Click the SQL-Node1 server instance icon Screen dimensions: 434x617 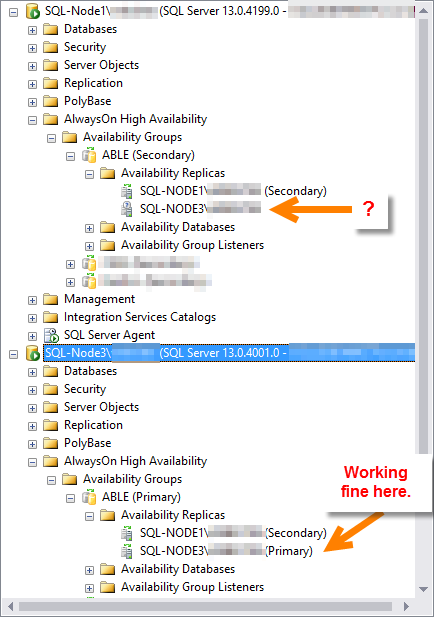(33, 11)
